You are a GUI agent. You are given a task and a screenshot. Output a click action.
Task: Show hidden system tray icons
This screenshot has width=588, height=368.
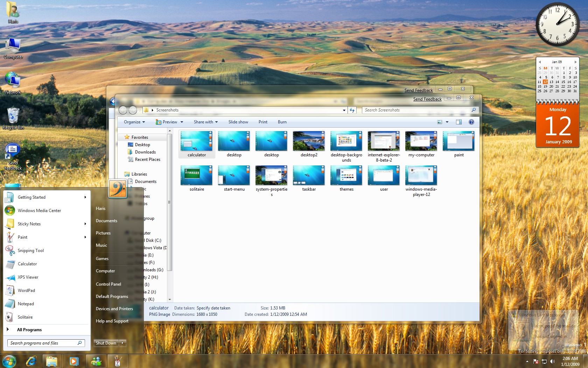click(x=527, y=361)
